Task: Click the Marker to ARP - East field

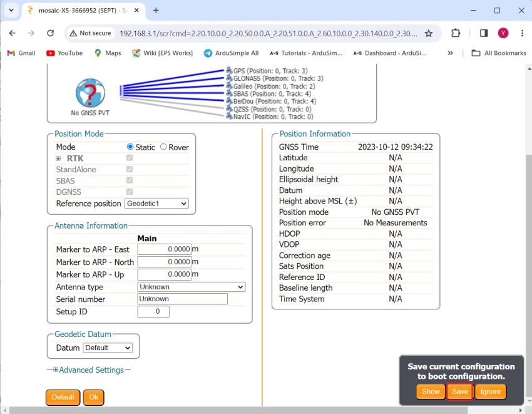Action: [x=164, y=249]
